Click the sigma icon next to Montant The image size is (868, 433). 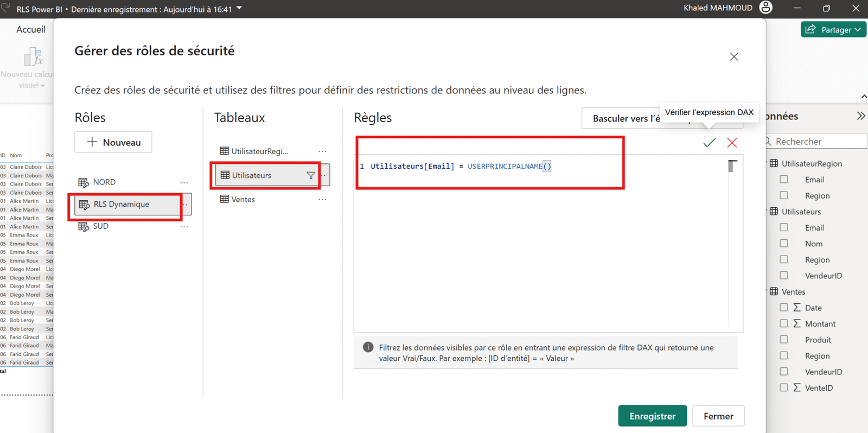pyautogui.click(x=797, y=323)
